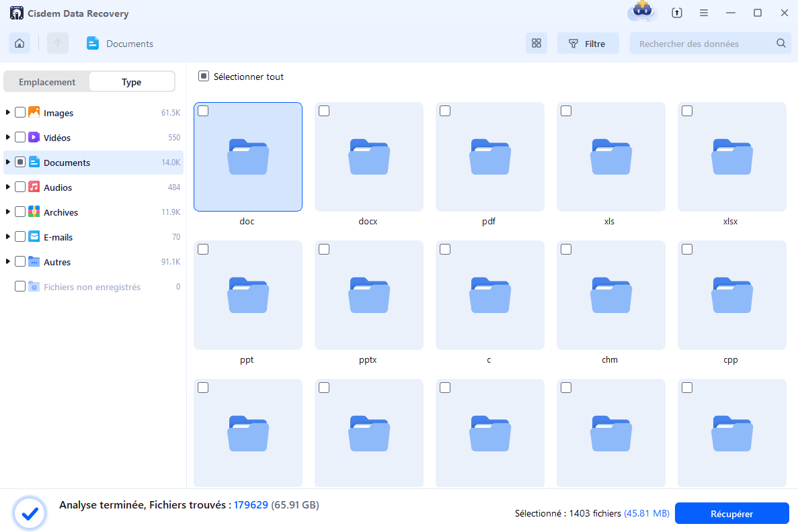Check the Images category checkbox
This screenshot has height=532, width=798.
coord(20,112)
